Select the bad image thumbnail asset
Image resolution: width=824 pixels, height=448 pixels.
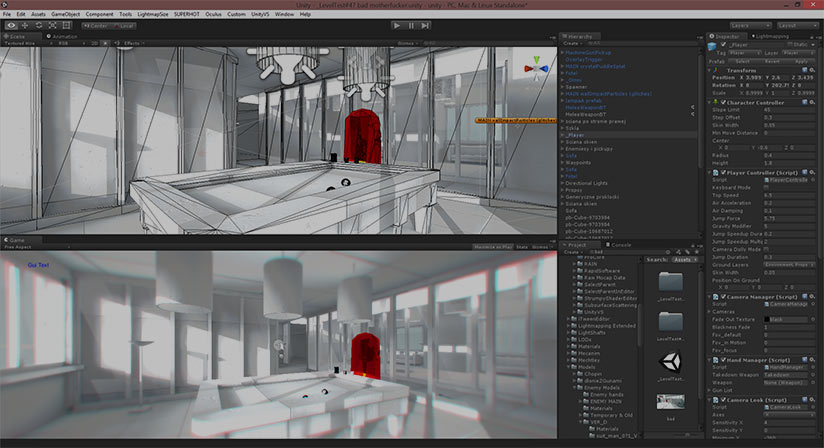671,402
